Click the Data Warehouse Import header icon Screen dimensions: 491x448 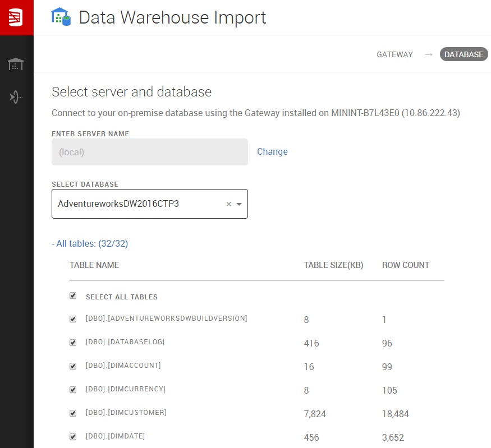coord(61,17)
